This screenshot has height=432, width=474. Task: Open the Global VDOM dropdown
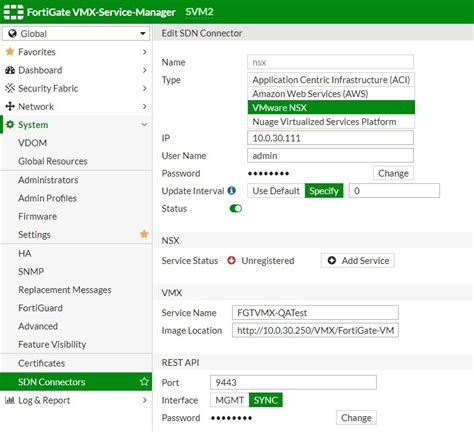click(76, 34)
